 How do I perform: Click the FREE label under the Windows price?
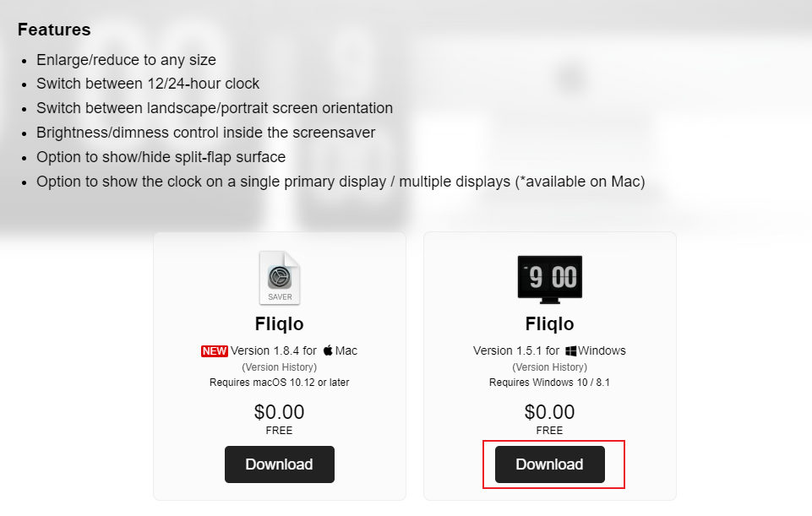tap(549, 430)
